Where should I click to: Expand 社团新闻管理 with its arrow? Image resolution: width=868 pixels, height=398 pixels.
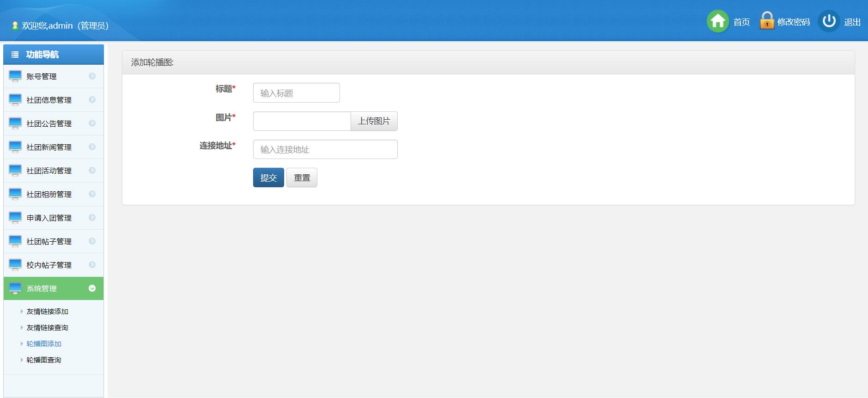pyautogui.click(x=92, y=147)
